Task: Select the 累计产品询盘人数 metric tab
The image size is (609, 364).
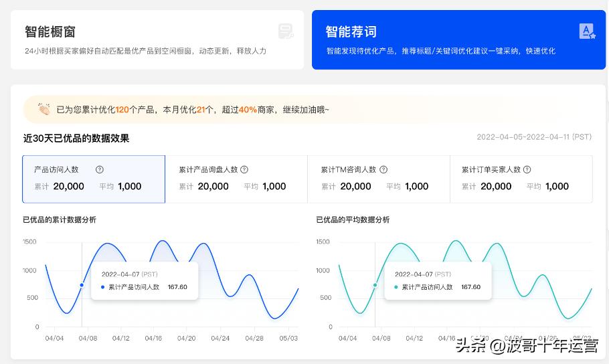Action: (236, 179)
